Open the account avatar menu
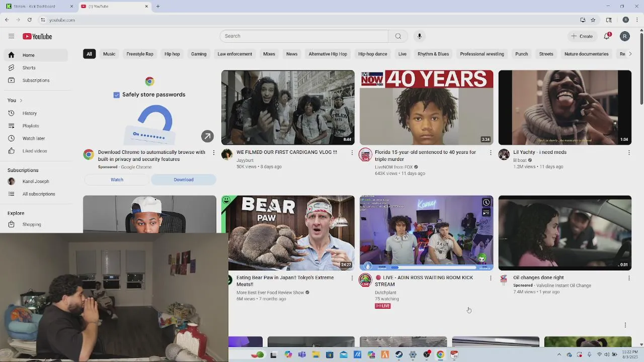 point(625,36)
